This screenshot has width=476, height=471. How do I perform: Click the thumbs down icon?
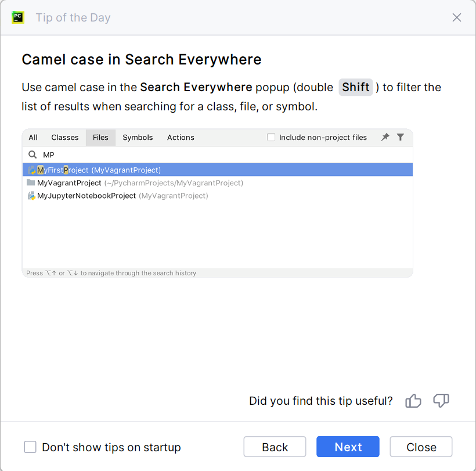tap(441, 401)
